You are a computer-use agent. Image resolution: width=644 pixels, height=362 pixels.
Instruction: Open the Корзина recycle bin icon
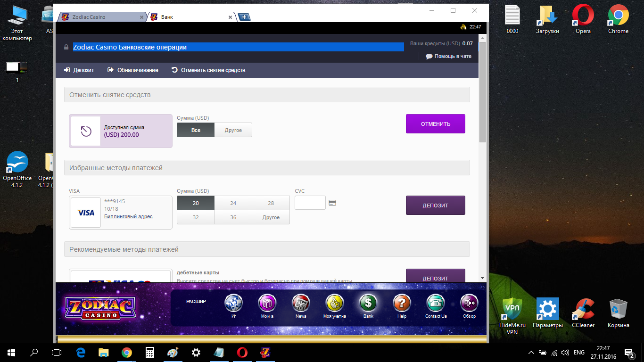(x=618, y=313)
